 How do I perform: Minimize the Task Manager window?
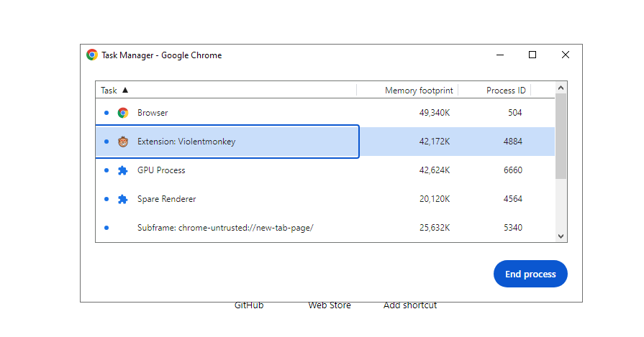[x=500, y=55]
